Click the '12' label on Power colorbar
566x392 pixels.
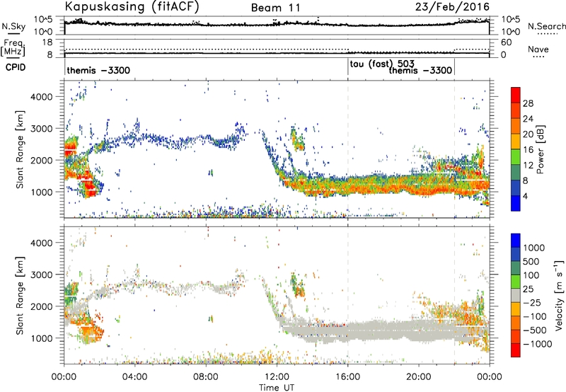[528, 166]
